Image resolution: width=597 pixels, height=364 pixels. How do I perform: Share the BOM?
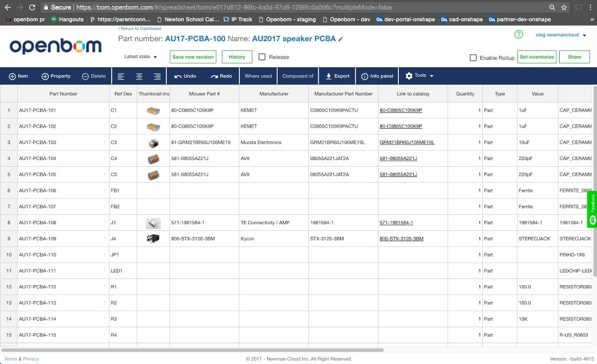[x=574, y=57]
